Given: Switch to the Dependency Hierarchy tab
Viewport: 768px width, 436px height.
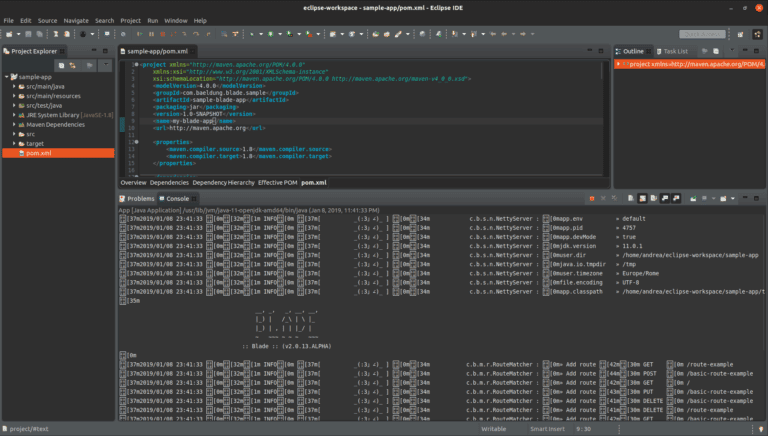Looking at the screenshot, I should click(x=224, y=183).
